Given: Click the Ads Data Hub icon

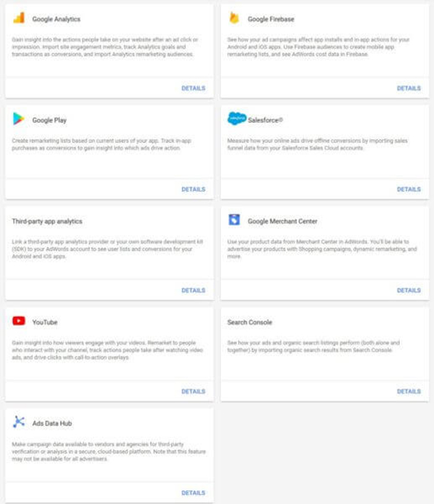Looking at the screenshot, I should pos(19,422).
